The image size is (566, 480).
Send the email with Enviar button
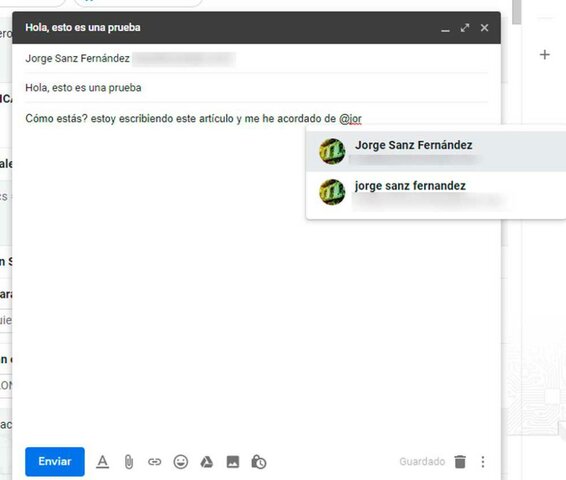coord(55,462)
